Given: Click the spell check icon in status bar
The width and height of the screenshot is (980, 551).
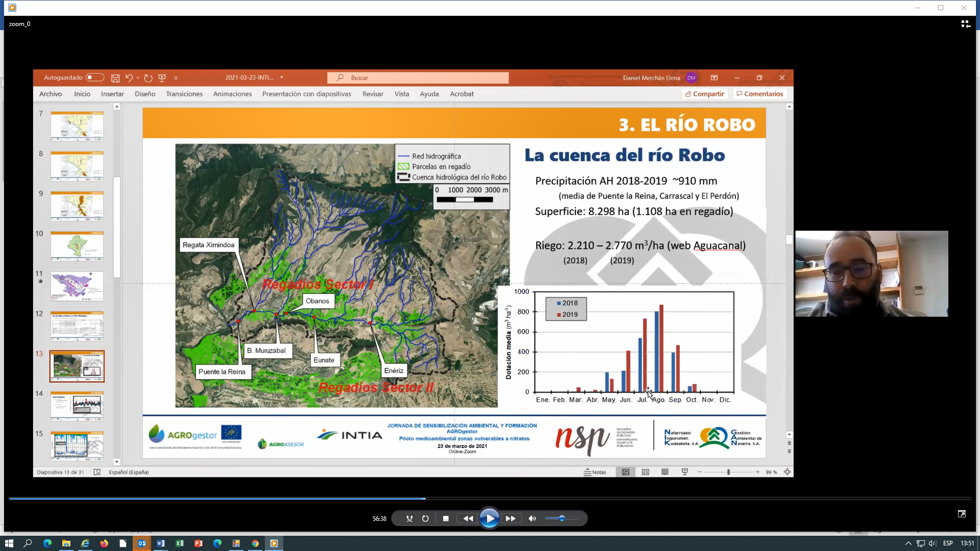Looking at the screenshot, I should click(97, 472).
